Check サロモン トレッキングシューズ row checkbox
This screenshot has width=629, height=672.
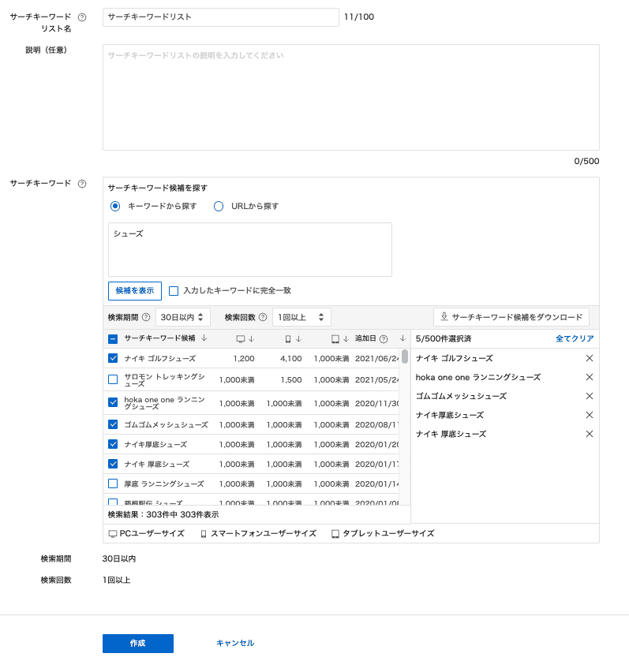(x=113, y=379)
